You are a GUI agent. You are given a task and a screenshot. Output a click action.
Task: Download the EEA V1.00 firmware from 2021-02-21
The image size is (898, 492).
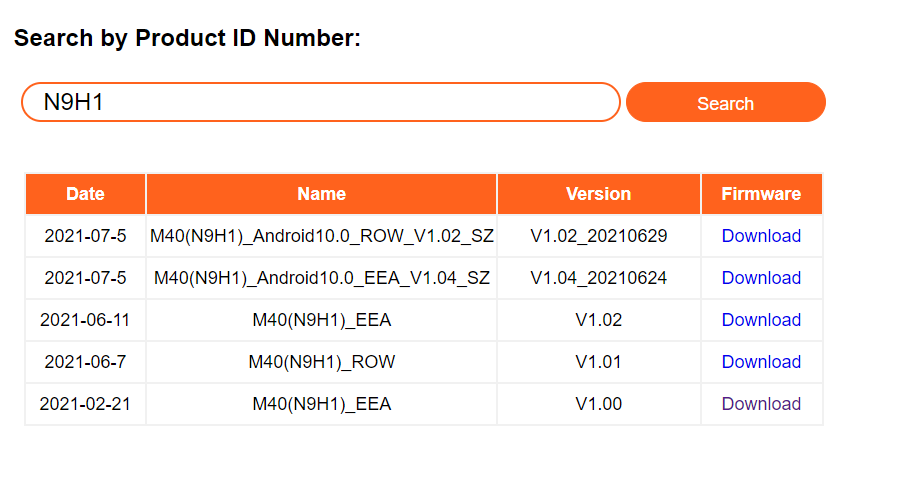[761, 404]
